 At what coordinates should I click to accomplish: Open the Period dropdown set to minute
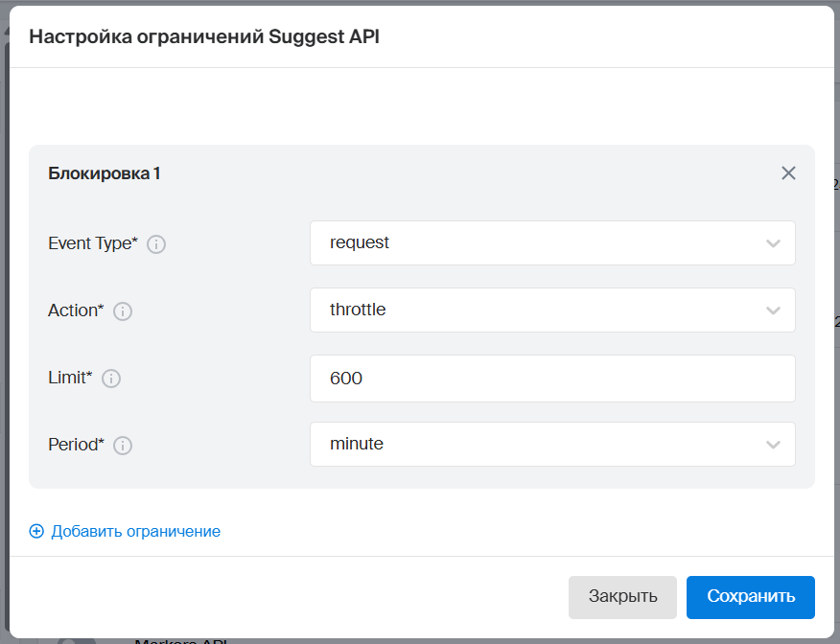551,445
